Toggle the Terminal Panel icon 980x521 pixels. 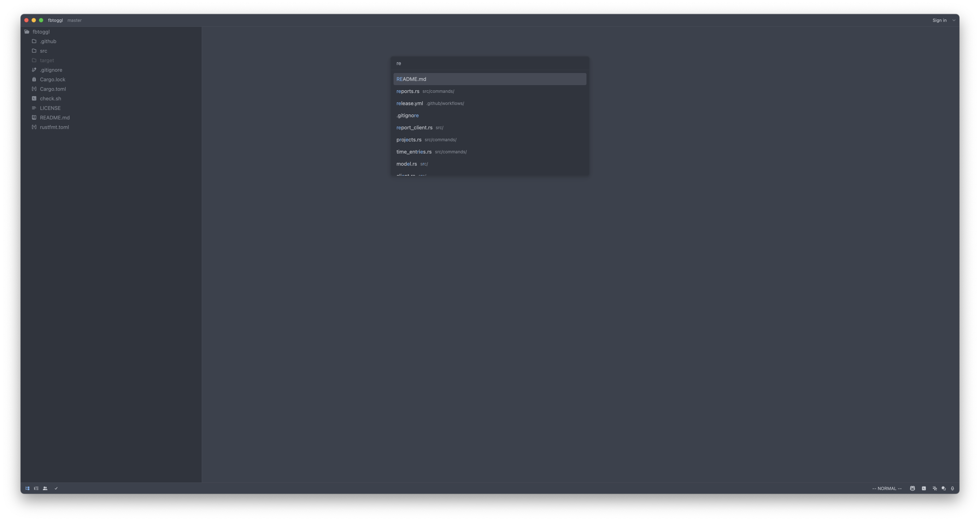[x=924, y=488]
